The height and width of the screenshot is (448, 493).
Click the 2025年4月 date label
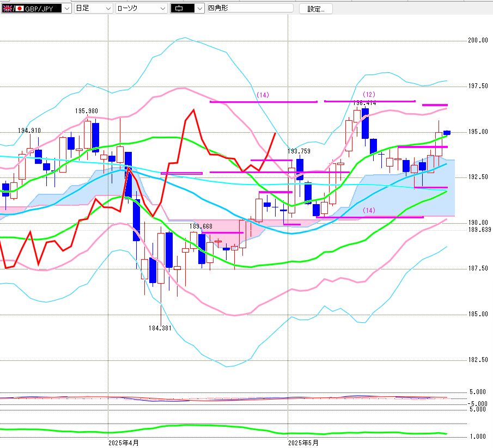[124, 443]
